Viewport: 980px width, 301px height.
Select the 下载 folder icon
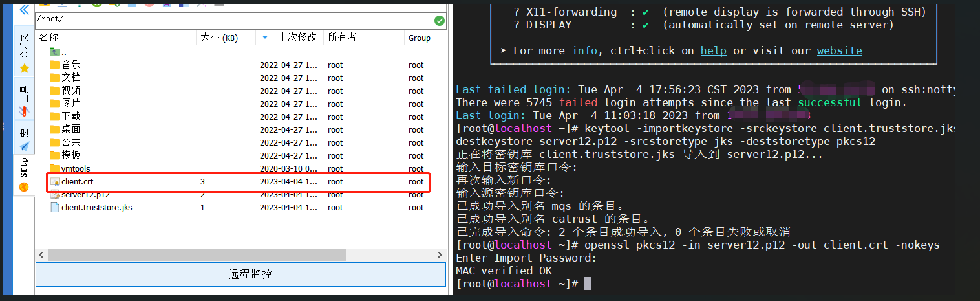[55, 117]
